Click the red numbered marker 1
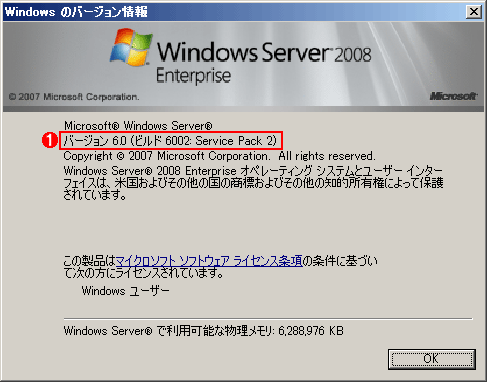487x382 pixels. click(x=50, y=140)
